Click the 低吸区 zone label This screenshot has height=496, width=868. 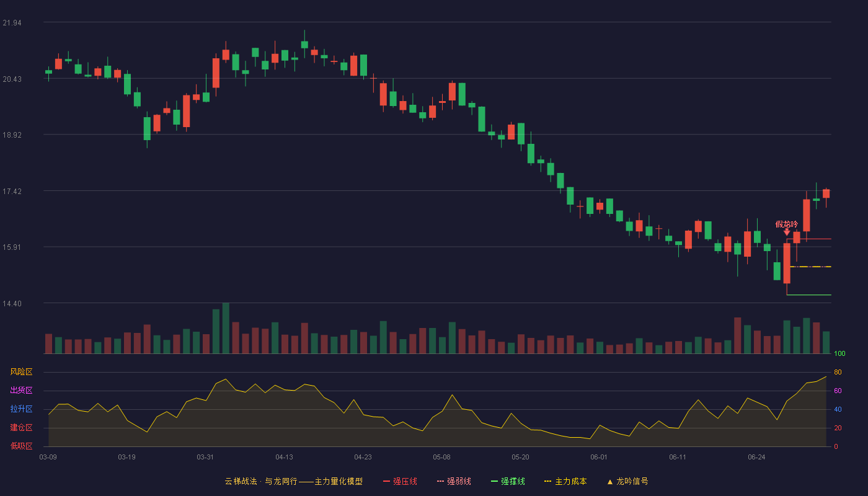(21, 445)
